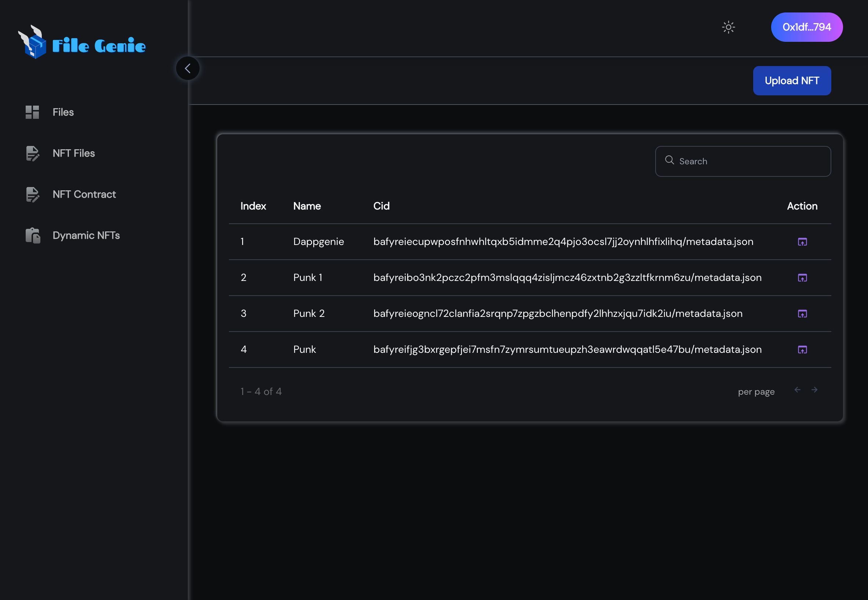The width and height of the screenshot is (868, 600).
Task: Open the Files section
Action: [x=63, y=112]
